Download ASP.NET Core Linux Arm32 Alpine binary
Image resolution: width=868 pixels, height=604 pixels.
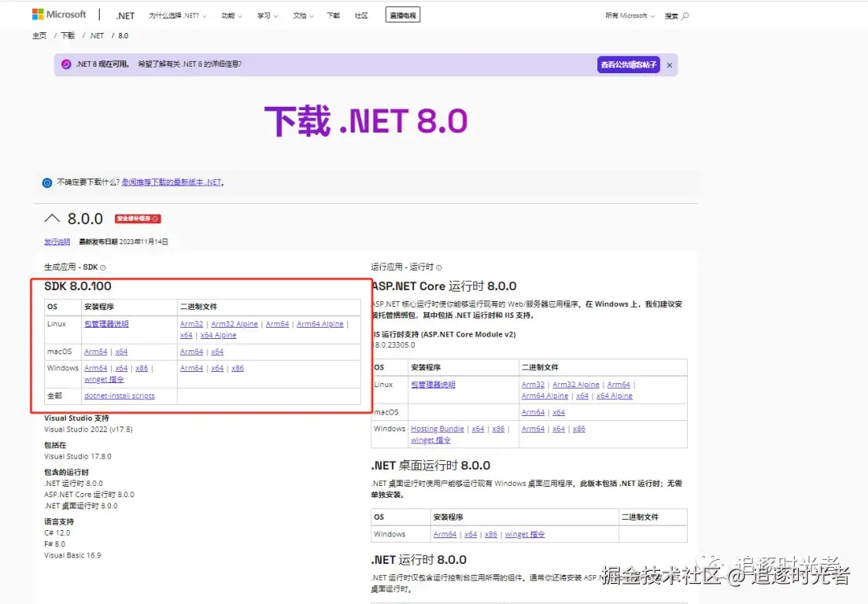tap(575, 385)
